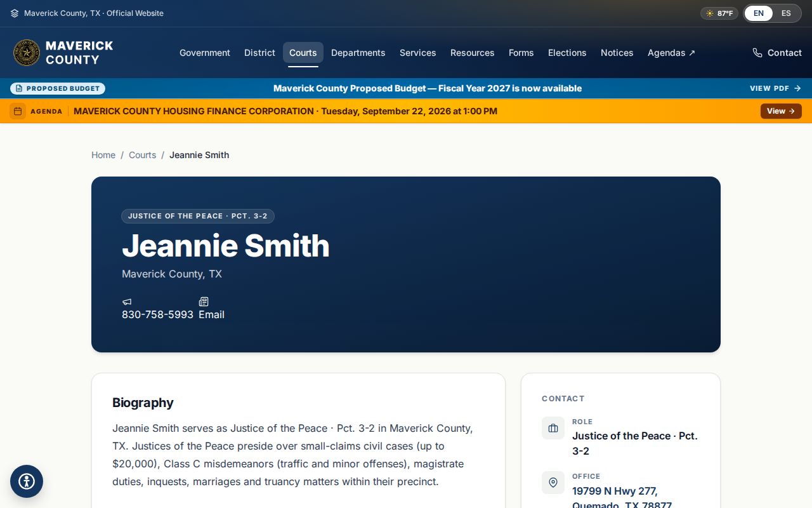Click the newspaper icon above Email
812x508 pixels.
tap(204, 302)
